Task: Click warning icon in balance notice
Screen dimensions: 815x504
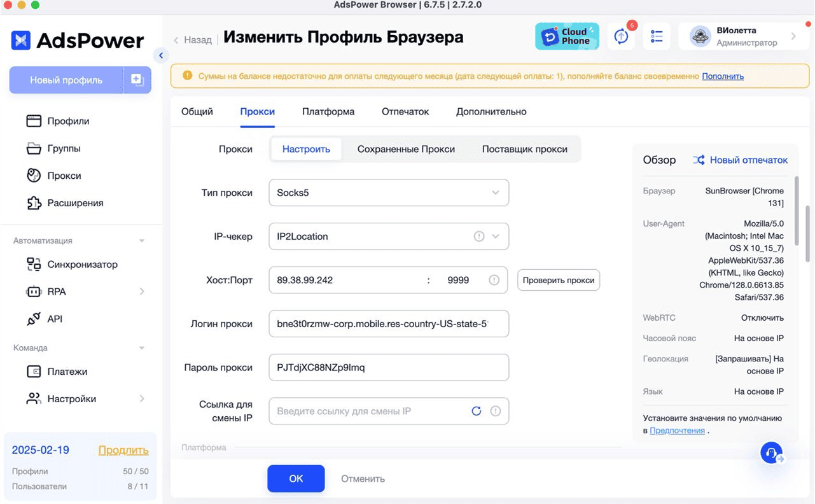Action: coord(187,75)
